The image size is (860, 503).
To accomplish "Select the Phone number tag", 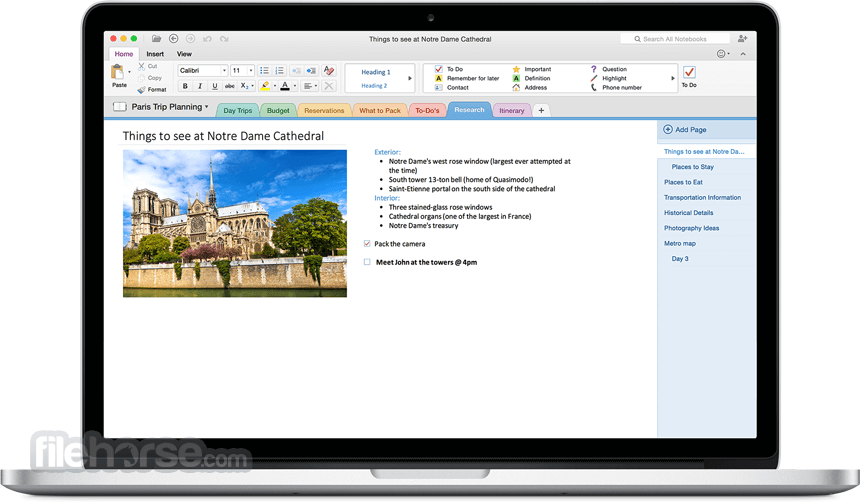I will [x=616, y=87].
